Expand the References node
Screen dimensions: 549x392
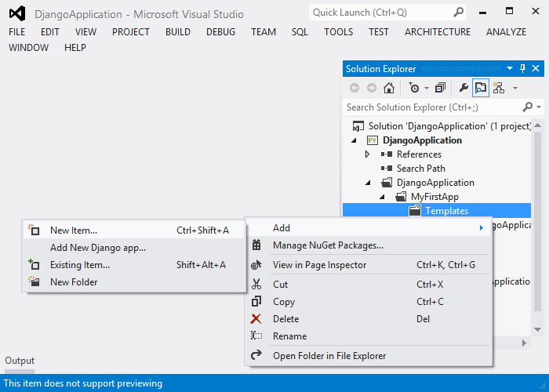(367, 154)
